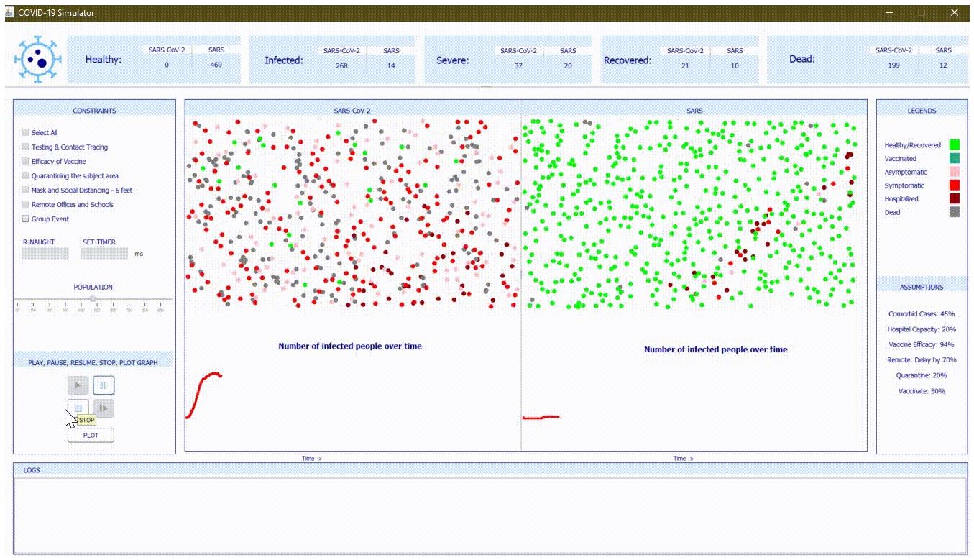The width and height of the screenshot is (974, 560).
Task: Click the Play simulation button
Action: tap(78, 386)
